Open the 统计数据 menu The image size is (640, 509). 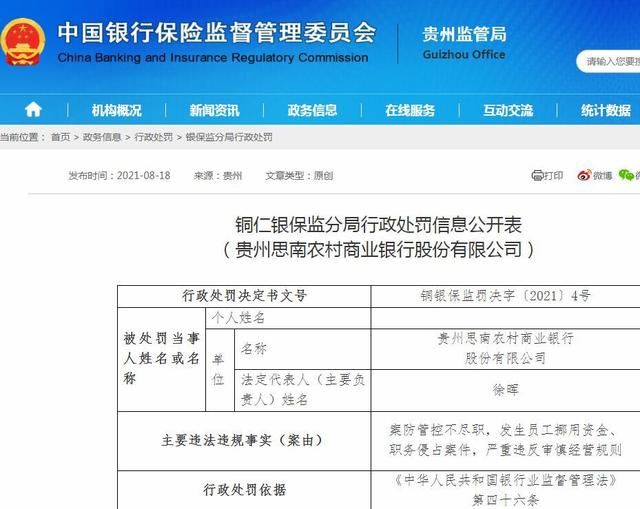pos(606,110)
